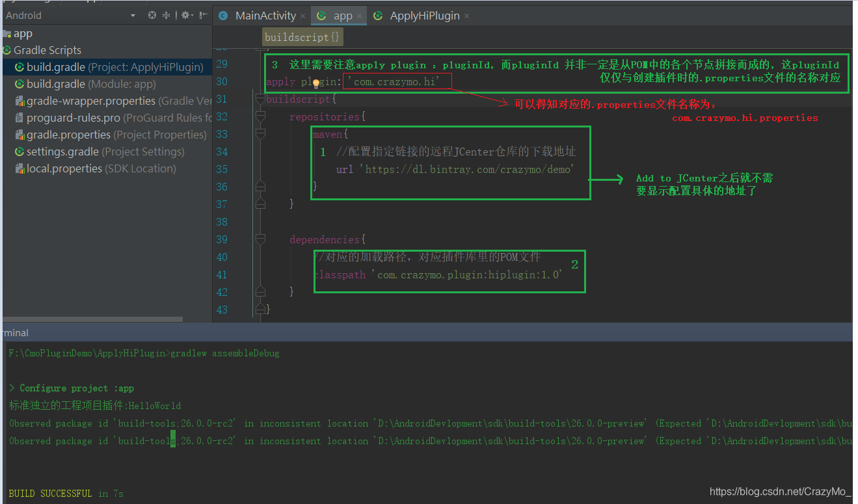
Task: Open the Project panel gear settings
Action: click(187, 15)
